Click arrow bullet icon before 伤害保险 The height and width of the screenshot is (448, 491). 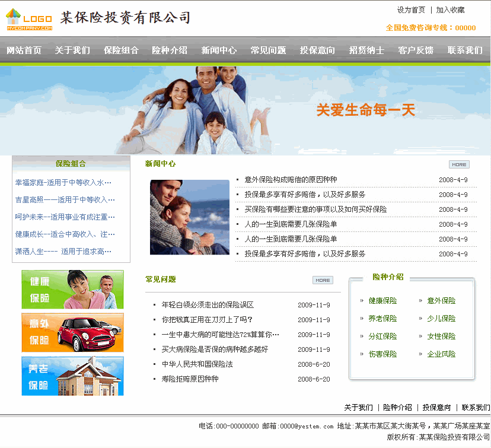pyautogui.click(x=362, y=354)
